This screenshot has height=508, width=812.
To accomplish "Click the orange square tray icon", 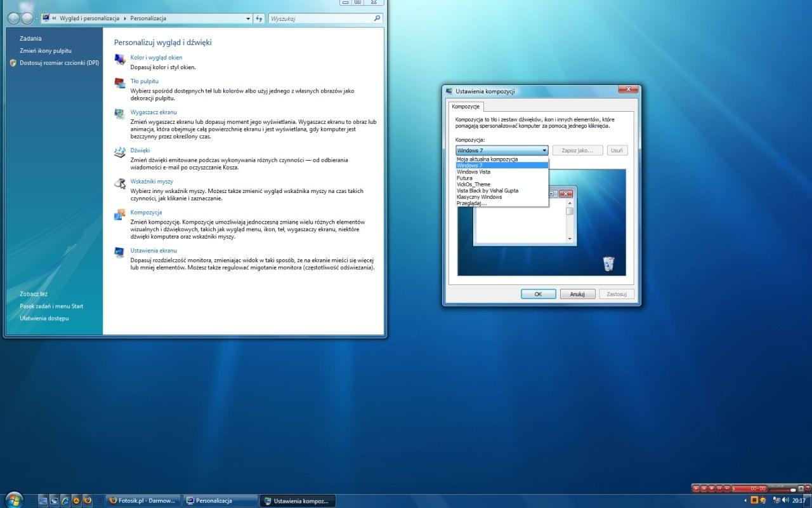I will tap(754, 500).
